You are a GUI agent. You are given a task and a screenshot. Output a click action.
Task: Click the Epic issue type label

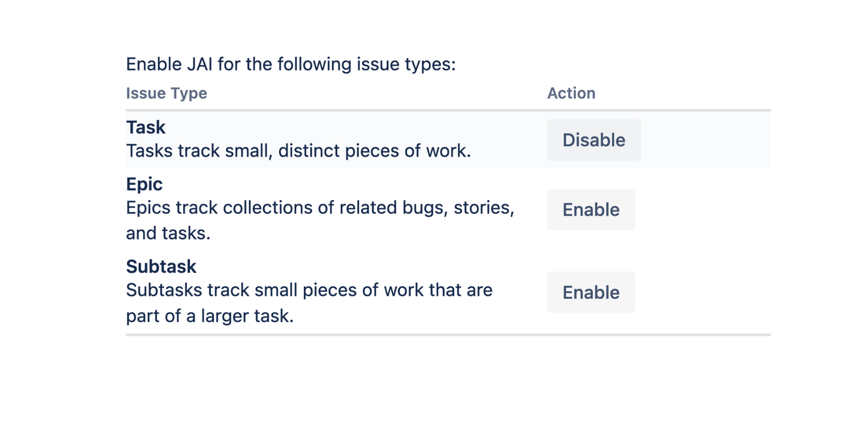[143, 184]
